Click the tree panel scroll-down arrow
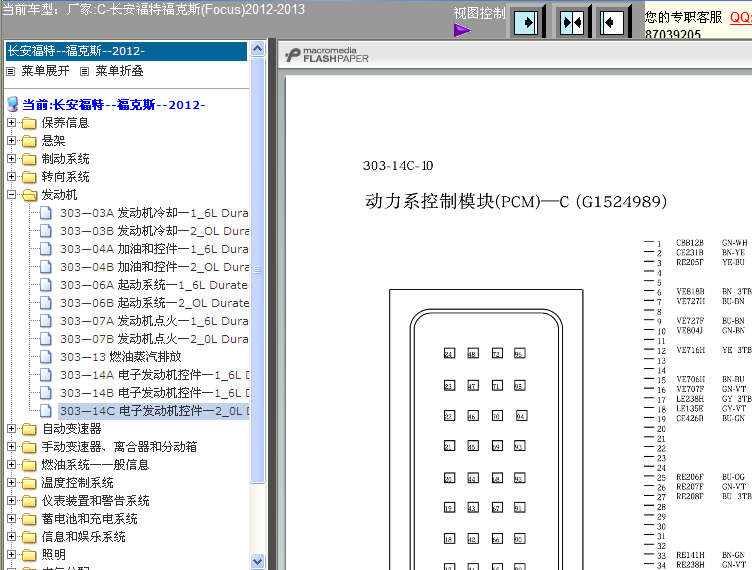Image resolution: width=752 pixels, height=570 pixels. [258, 561]
